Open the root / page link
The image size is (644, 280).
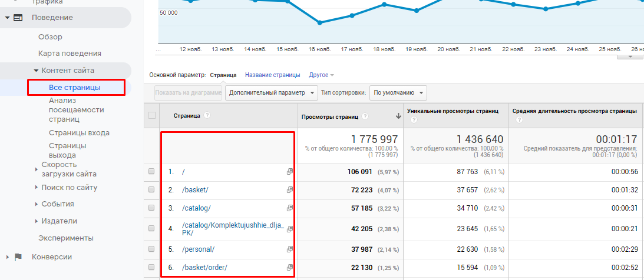pyautogui.click(x=183, y=172)
